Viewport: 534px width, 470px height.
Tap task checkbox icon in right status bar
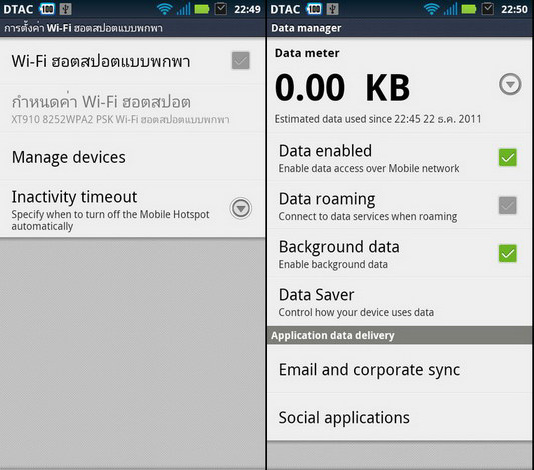(488, 9)
